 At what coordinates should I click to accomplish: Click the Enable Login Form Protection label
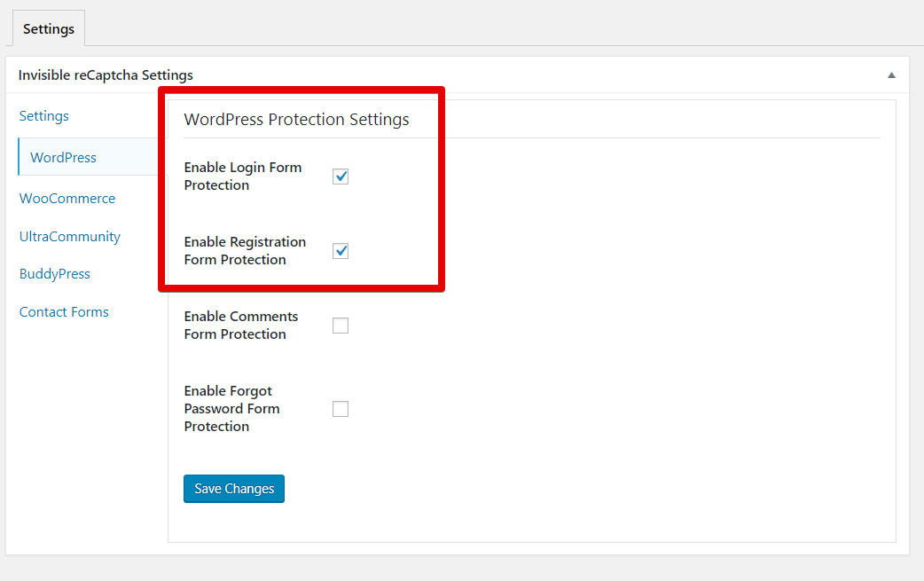click(x=242, y=176)
